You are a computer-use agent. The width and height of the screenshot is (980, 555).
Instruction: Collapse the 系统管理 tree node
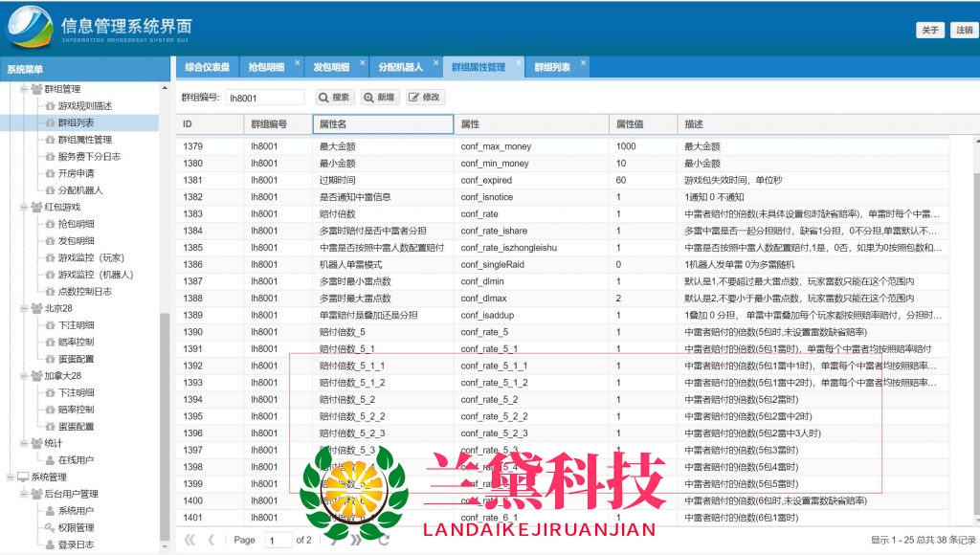pyautogui.click(x=10, y=477)
